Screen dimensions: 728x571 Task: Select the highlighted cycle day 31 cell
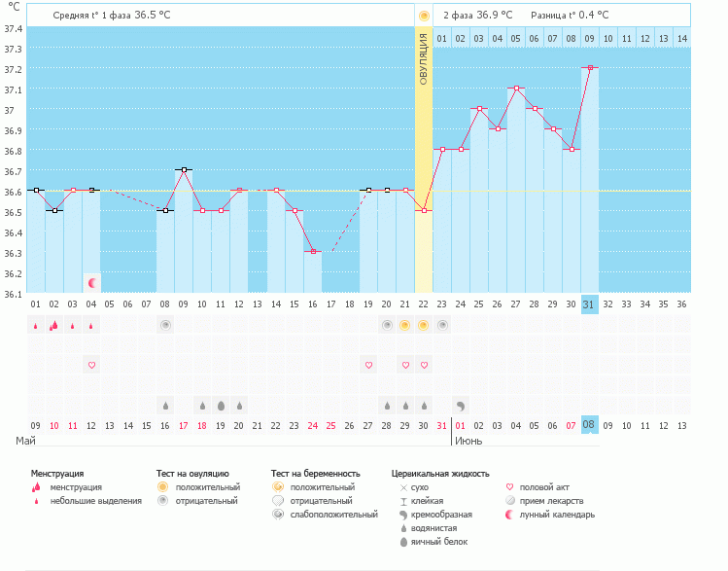point(589,304)
